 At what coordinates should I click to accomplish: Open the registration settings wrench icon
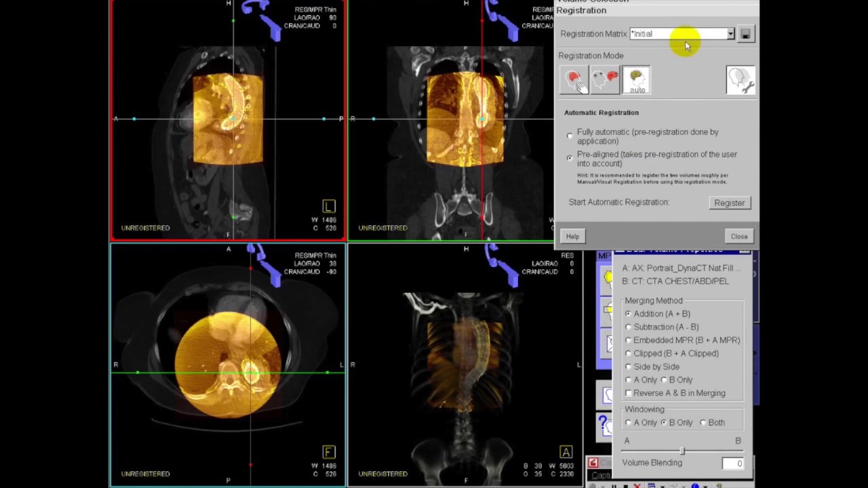(741, 80)
